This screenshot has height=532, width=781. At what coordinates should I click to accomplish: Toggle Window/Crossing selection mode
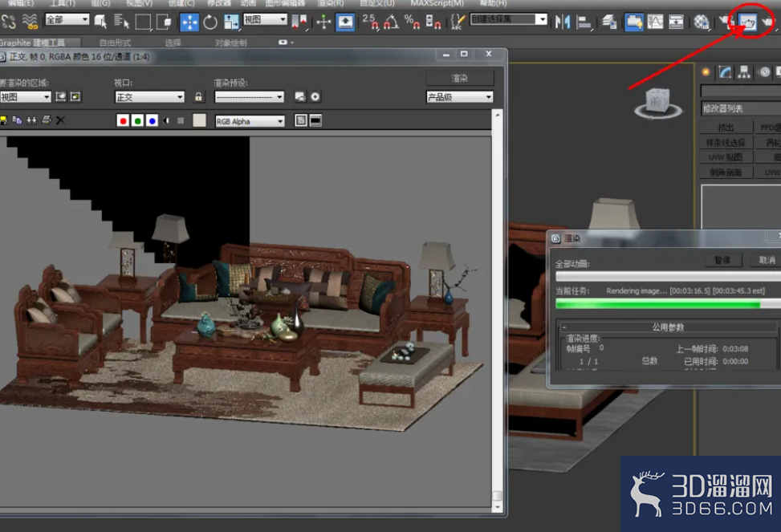(x=164, y=22)
